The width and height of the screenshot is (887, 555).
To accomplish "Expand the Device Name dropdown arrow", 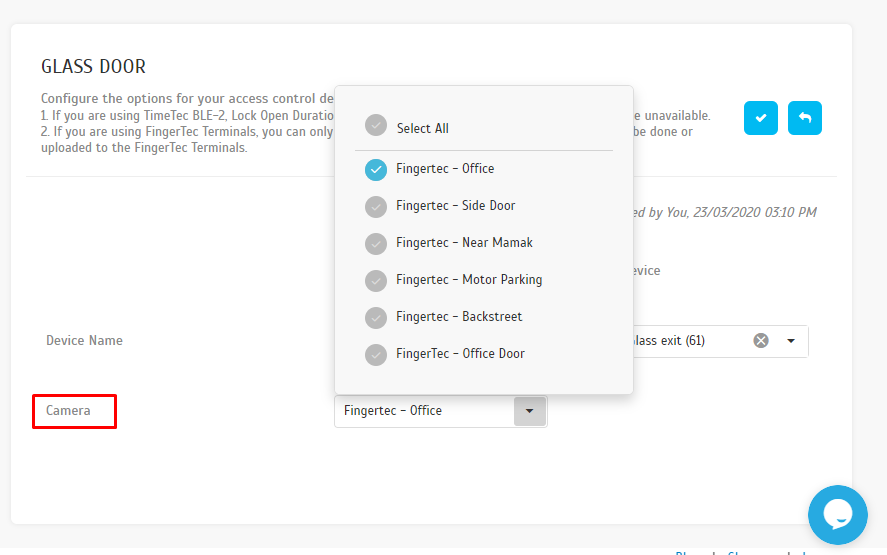I will 791,341.
